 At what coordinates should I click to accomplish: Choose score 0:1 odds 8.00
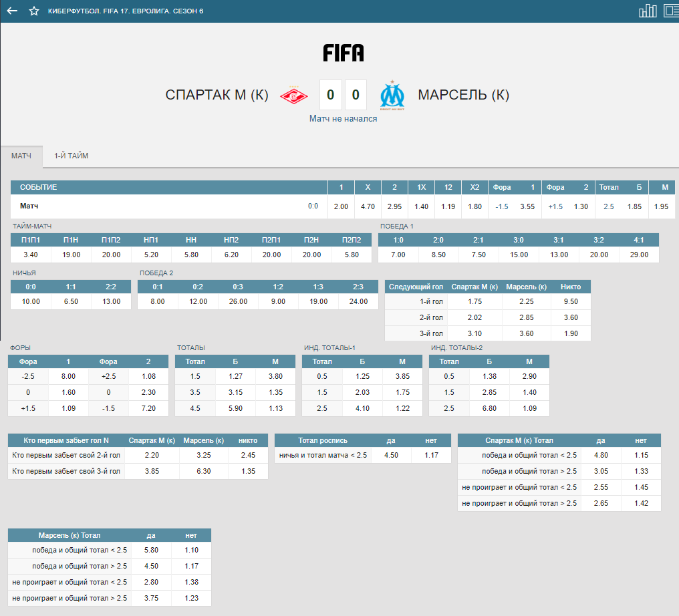pyautogui.click(x=158, y=301)
